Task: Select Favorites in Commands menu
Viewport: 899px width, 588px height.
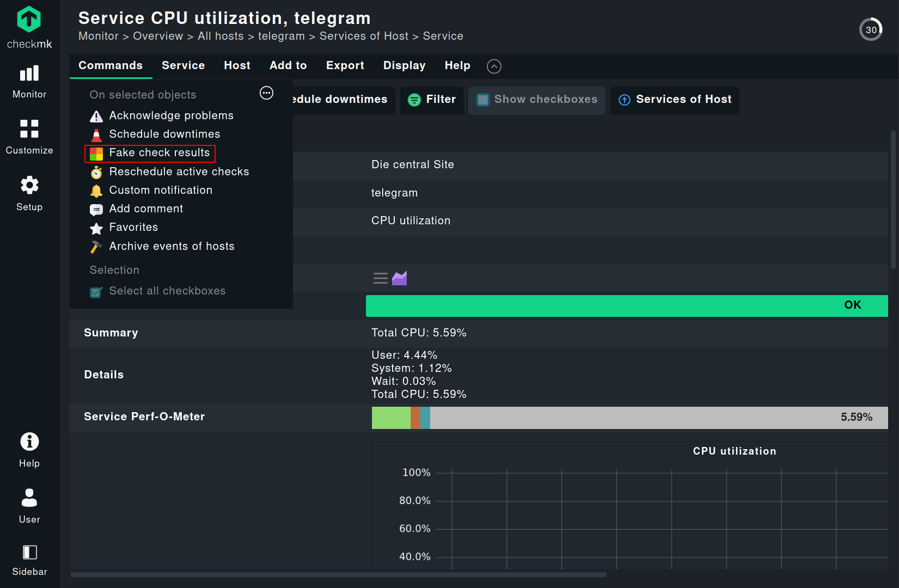Action: 124,228
